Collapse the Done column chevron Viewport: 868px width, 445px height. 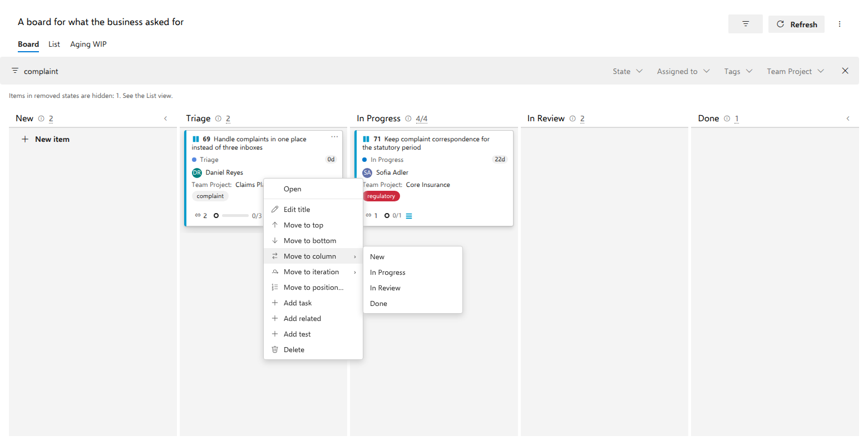coord(848,118)
